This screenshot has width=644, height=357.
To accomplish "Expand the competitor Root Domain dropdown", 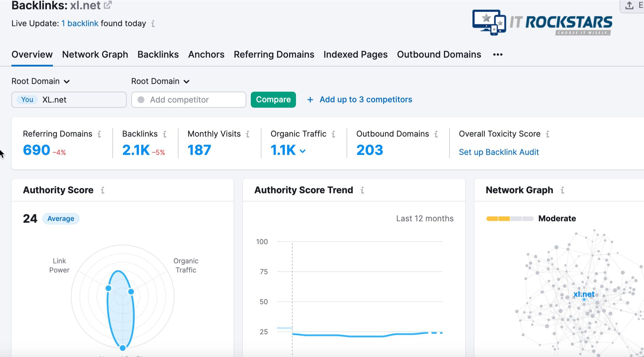I will point(160,82).
